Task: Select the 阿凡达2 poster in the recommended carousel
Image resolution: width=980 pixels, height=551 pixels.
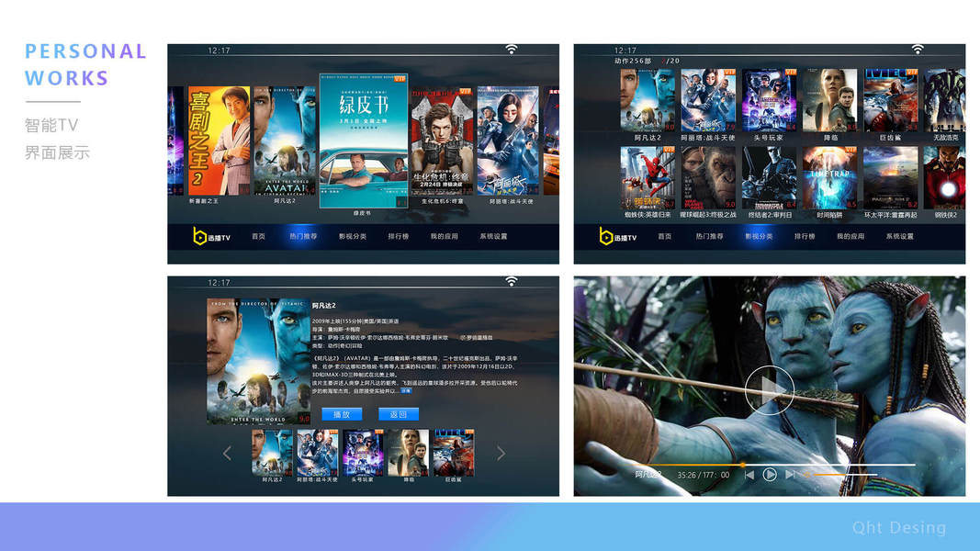Action: (x=285, y=141)
